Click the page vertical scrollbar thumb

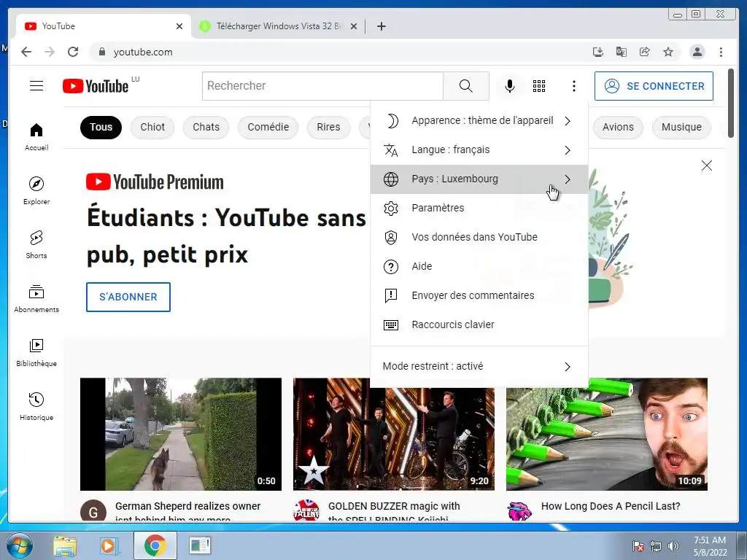tap(731, 103)
